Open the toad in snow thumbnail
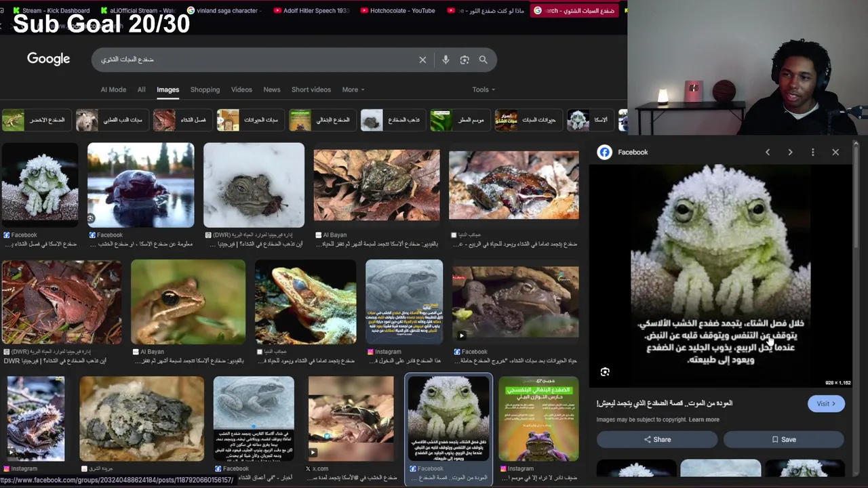868x488 pixels. (254, 185)
